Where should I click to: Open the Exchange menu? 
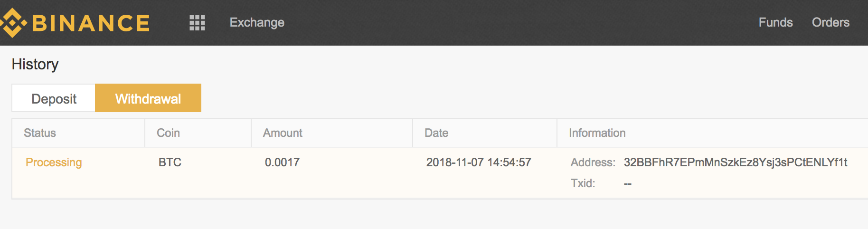257,22
